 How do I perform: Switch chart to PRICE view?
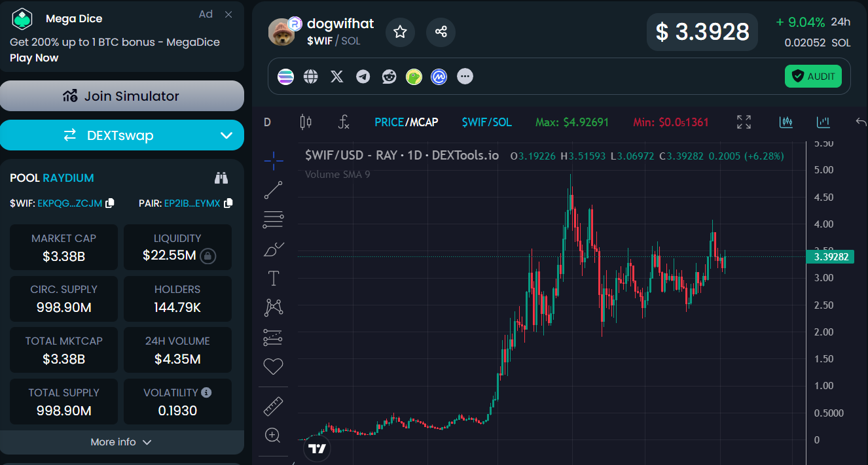pos(389,122)
